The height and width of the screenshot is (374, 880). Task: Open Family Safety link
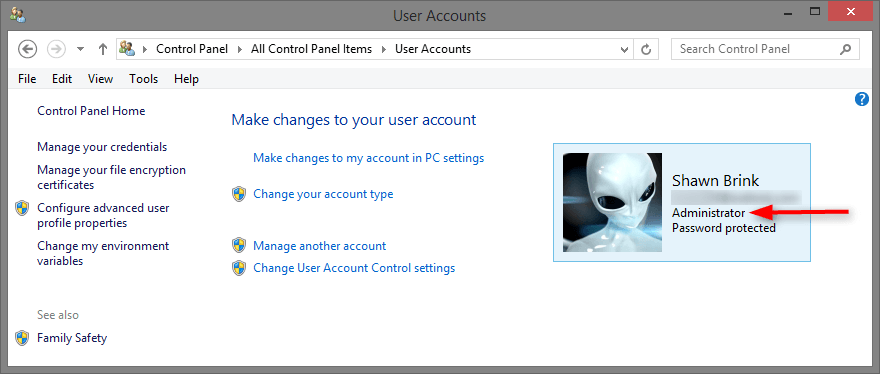tap(72, 338)
